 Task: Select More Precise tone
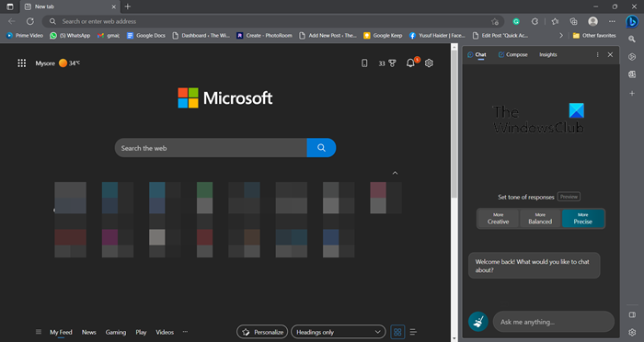tap(582, 219)
